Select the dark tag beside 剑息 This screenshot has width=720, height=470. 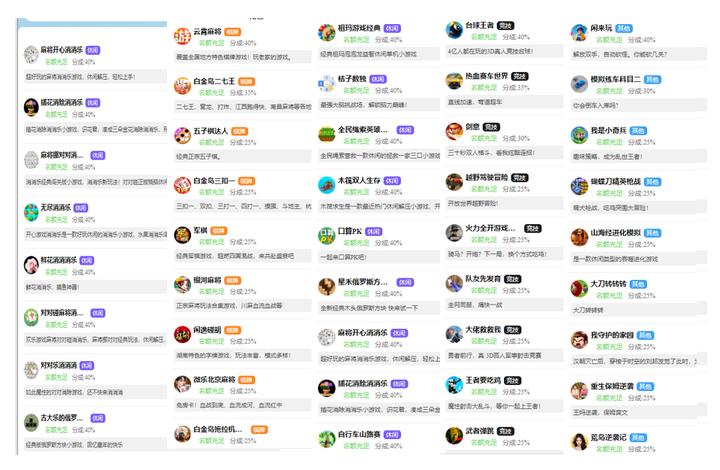(491, 127)
